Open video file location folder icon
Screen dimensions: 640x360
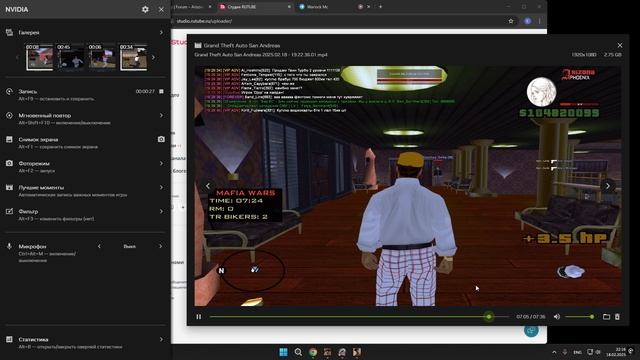click(606, 317)
